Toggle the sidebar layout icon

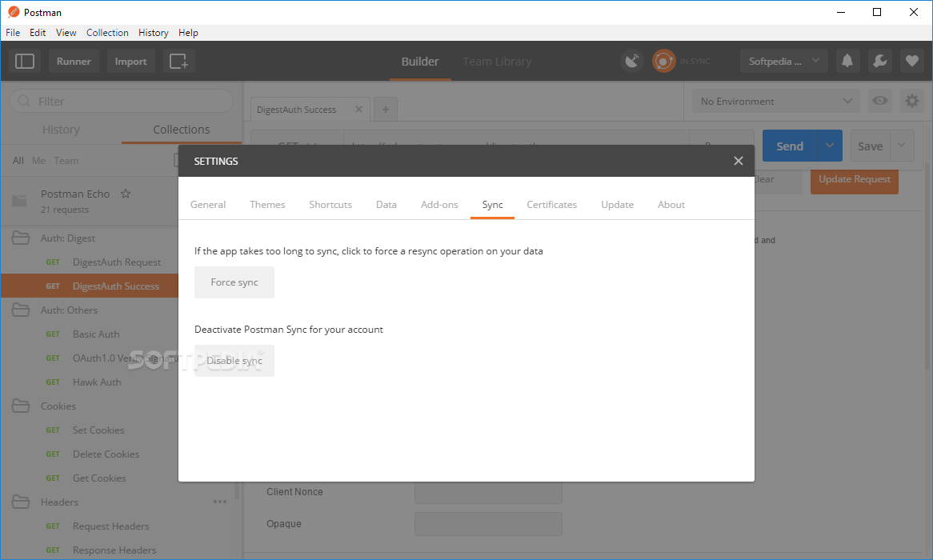click(25, 62)
